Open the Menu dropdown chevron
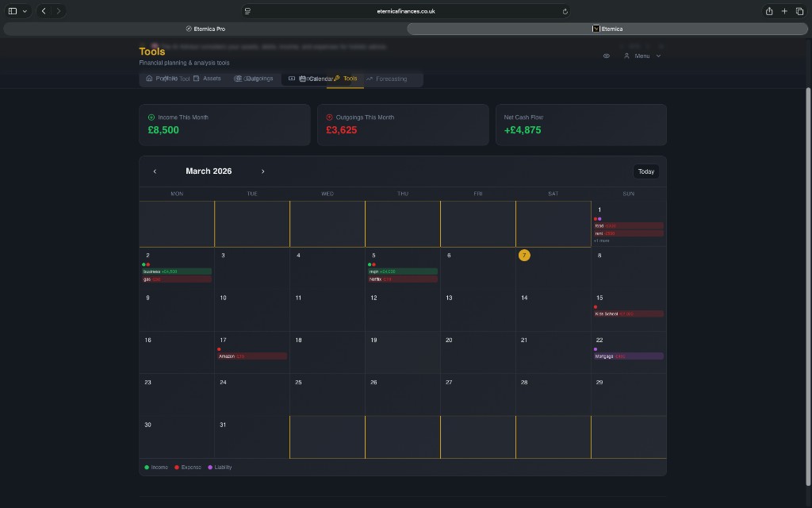 coord(658,56)
